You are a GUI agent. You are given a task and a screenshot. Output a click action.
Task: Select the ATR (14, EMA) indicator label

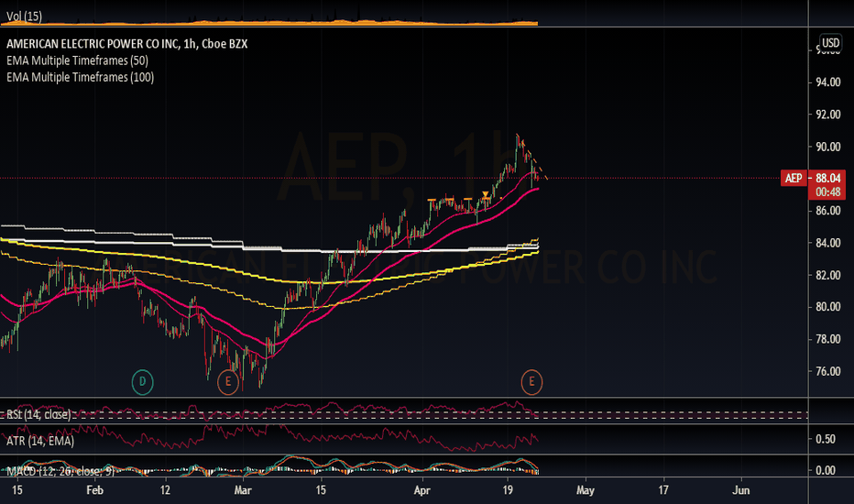click(x=40, y=441)
